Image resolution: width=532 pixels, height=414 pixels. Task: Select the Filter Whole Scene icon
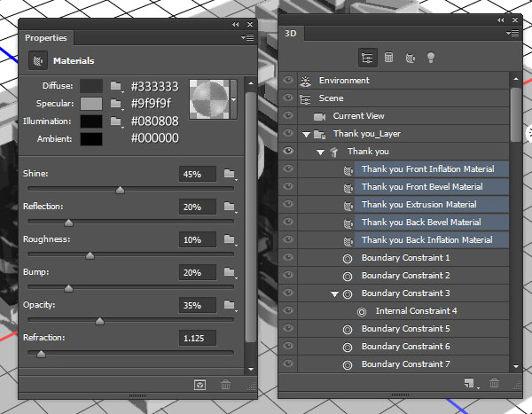tap(367, 58)
